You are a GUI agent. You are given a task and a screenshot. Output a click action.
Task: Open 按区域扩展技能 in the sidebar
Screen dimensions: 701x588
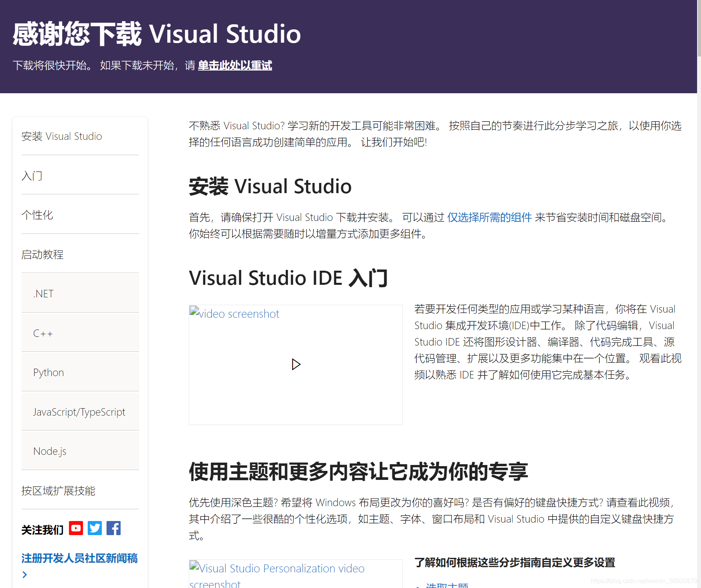click(x=58, y=491)
